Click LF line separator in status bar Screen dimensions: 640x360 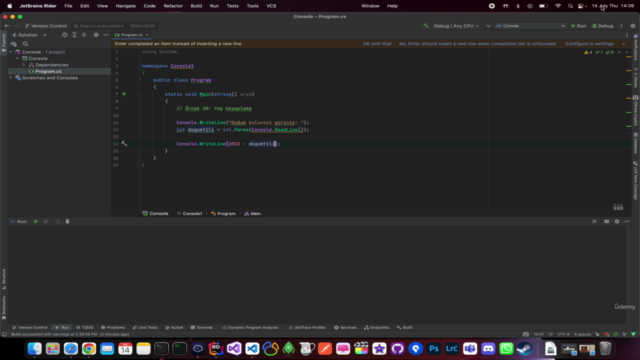[550, 334]
